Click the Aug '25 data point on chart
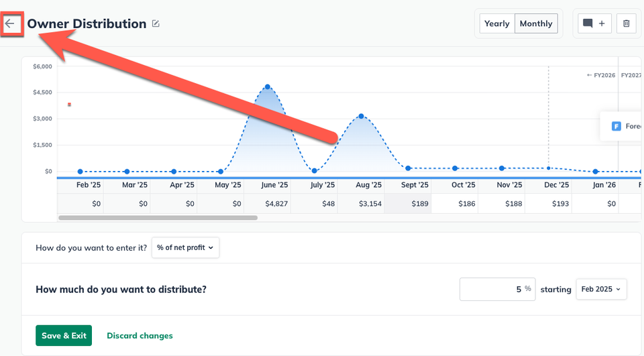Screen dimensions: 644x356 (361, 116)
